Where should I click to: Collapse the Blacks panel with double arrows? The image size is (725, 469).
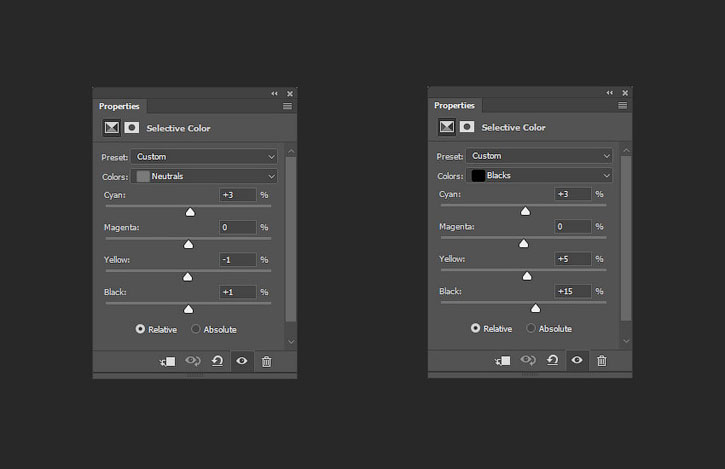610,93
